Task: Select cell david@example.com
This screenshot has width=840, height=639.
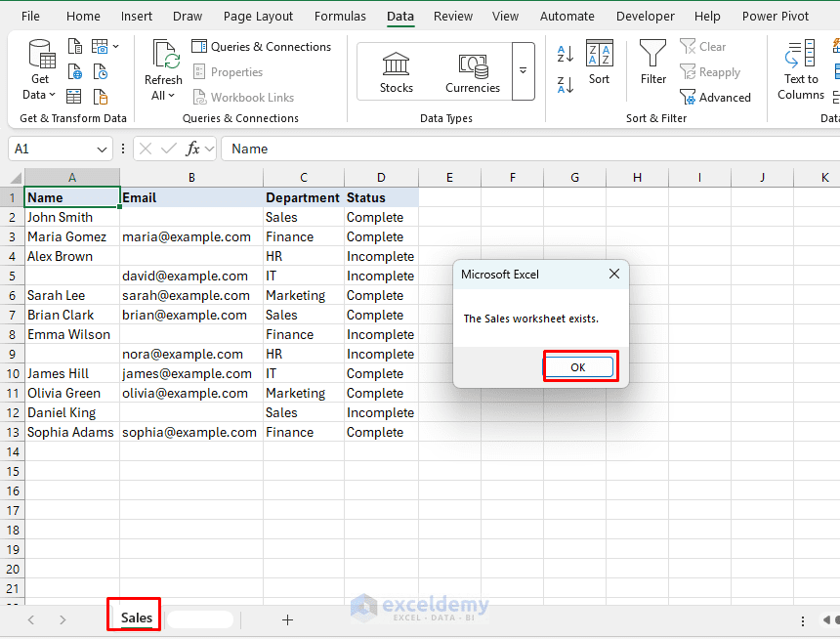Action: tap(191, 277)
